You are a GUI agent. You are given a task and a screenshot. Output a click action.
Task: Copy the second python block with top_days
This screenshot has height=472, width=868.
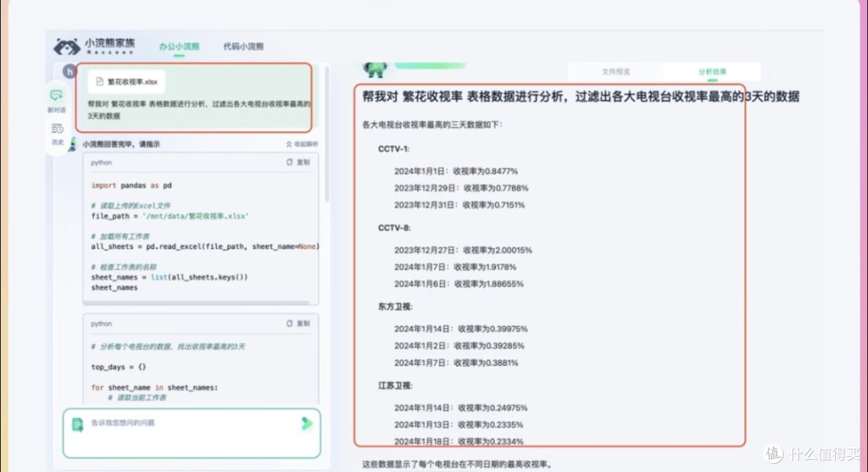[298, 323]
